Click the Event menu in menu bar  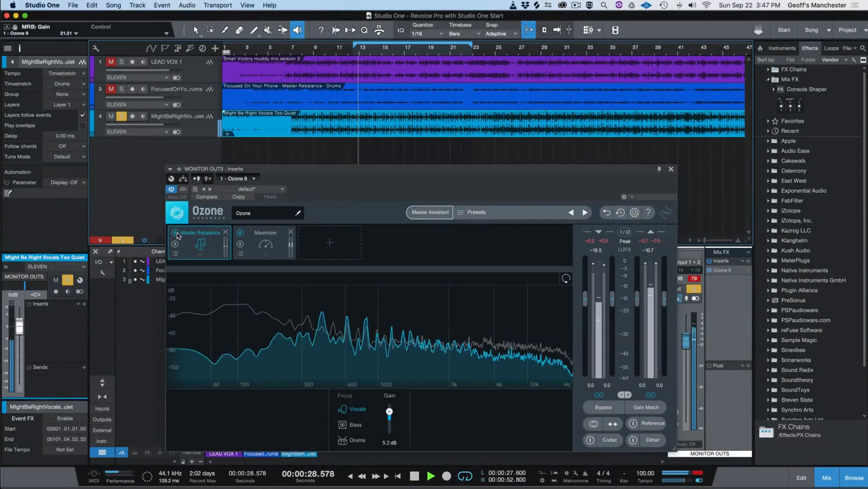coord(161,5)
